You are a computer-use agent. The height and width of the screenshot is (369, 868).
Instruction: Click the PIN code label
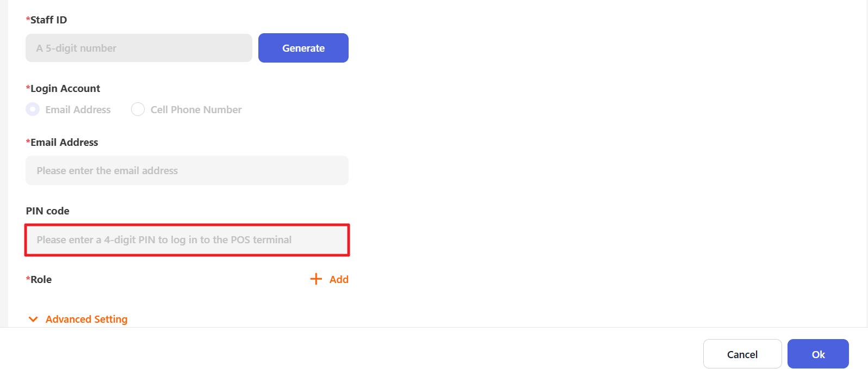pos(48,211)
